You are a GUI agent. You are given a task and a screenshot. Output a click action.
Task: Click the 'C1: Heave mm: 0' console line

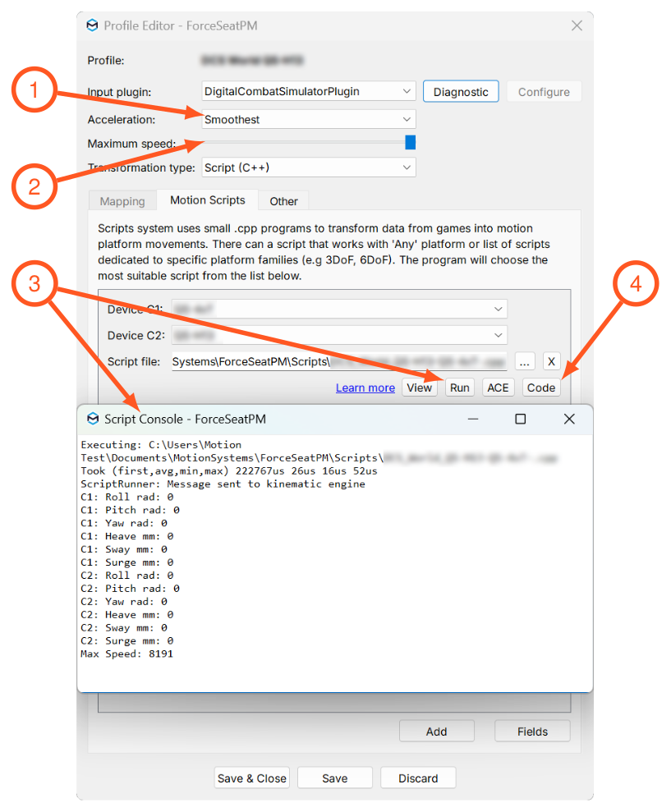point(127,536)
